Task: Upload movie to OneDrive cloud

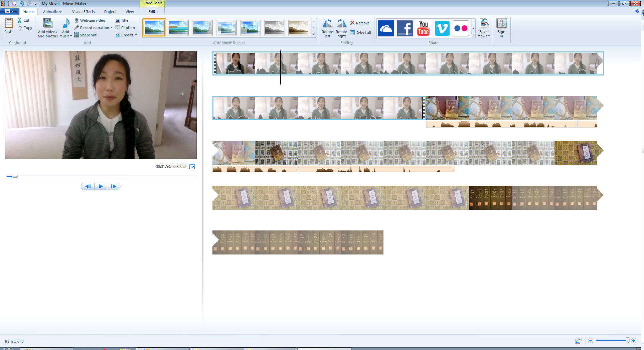Action: (x=386, y=28)
